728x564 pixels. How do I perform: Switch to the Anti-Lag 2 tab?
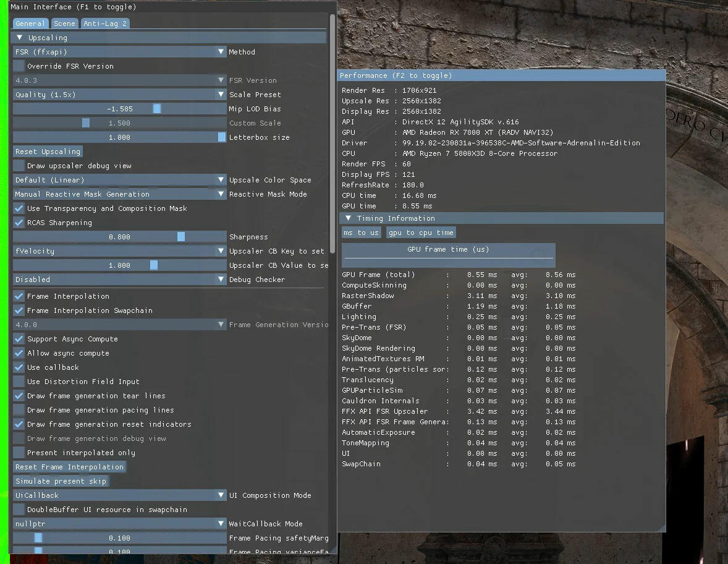click(x=105, y=23)
